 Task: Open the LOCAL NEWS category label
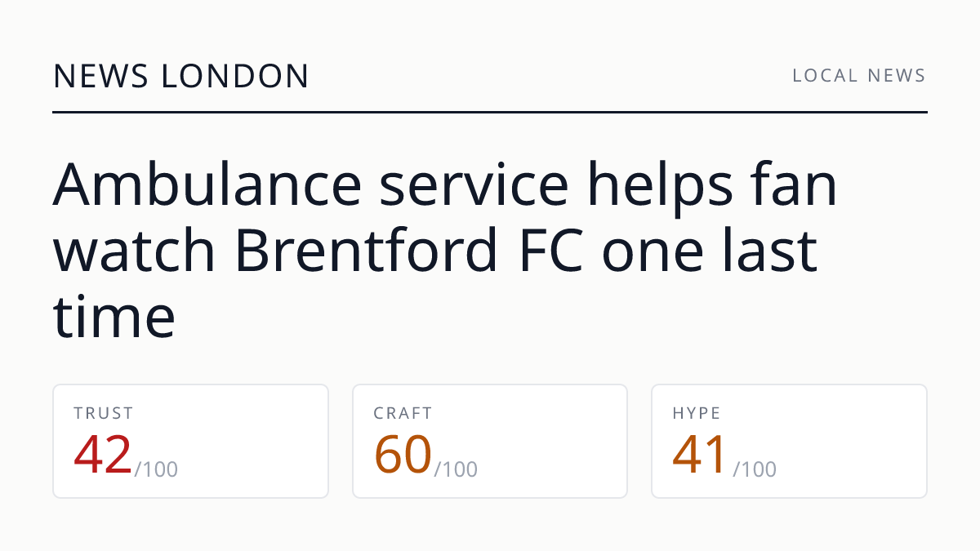859,76
